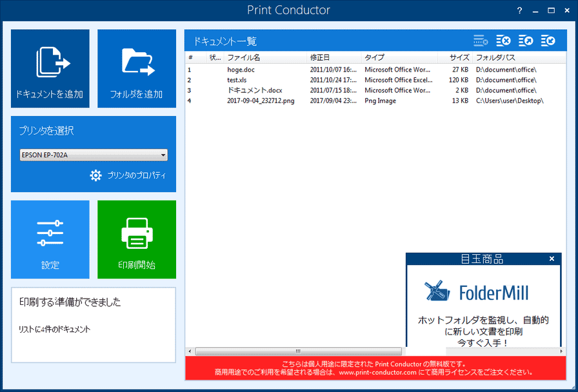Open the EPSON EP-702A printer dropdown
Screen dimensions: 578x392
[x=94, y=155]
